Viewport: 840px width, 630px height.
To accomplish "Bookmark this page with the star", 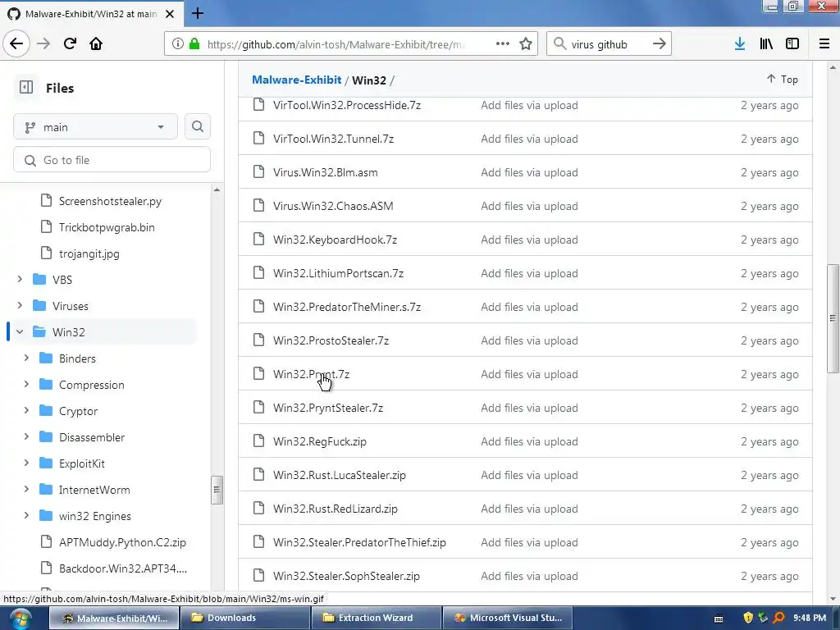I will click(526, 43).
